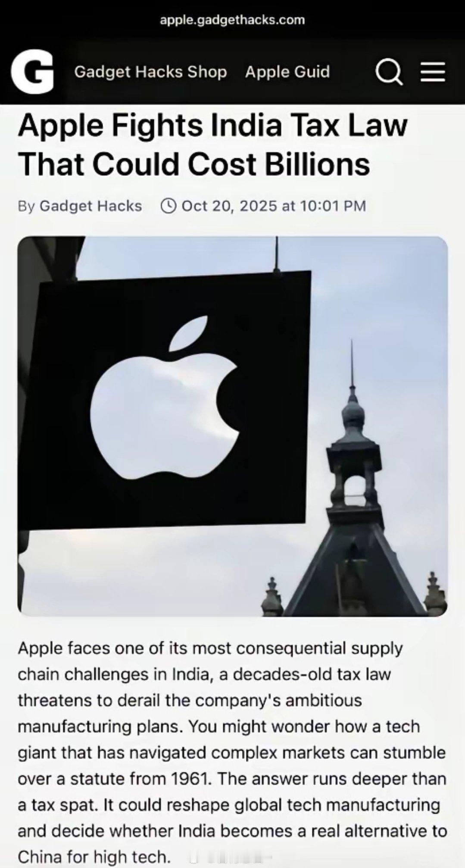Tap the apple.gadgethacks.com address bar
Viewport: 465px width, 868px height.
(x=232, y=20)
